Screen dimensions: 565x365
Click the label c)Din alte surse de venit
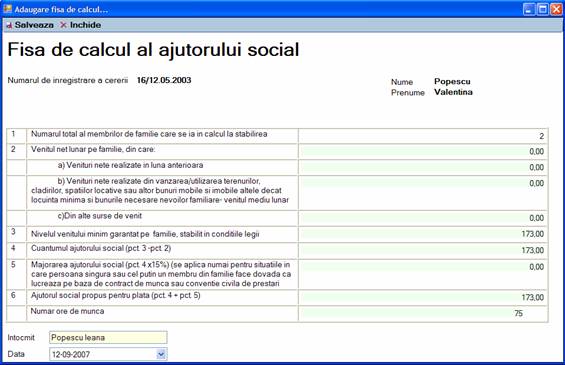[x=100, y=216]
